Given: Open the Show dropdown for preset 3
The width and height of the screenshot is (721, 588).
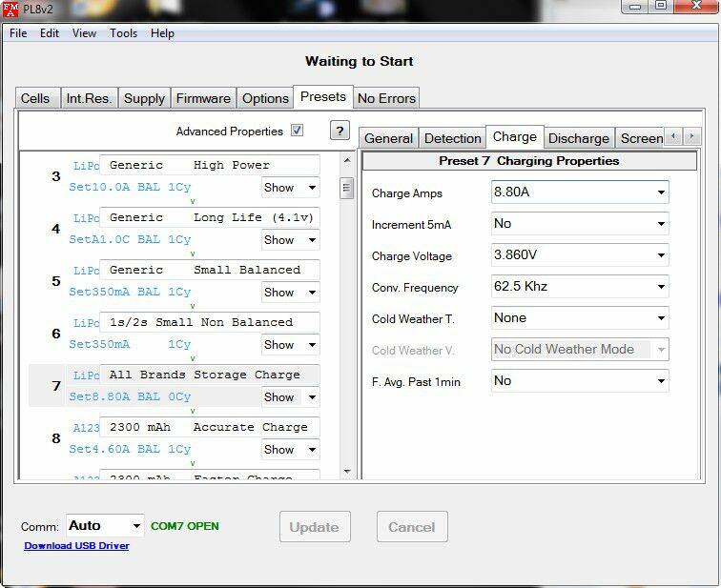Looking at the screenshot, I should click(x=290, y=188).
